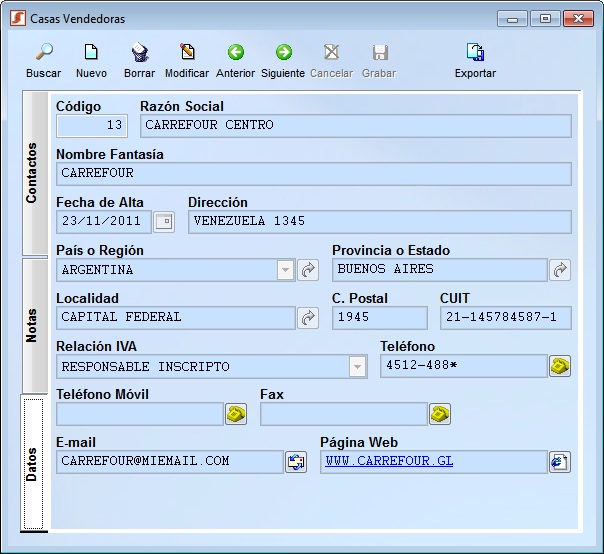Open the WWW.CARREFOUR.GL link
Image resolution: width=604 pixels, height=554 pixels.
coord(389,461)
